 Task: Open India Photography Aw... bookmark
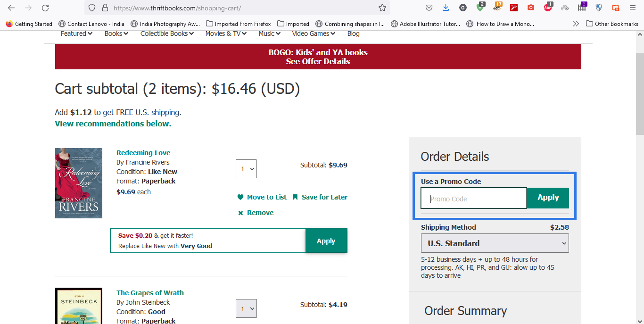[x=165, y=24]
